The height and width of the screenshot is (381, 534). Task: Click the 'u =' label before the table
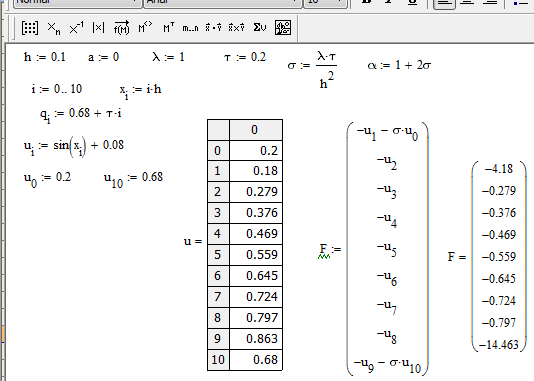[x=193, y=241]
